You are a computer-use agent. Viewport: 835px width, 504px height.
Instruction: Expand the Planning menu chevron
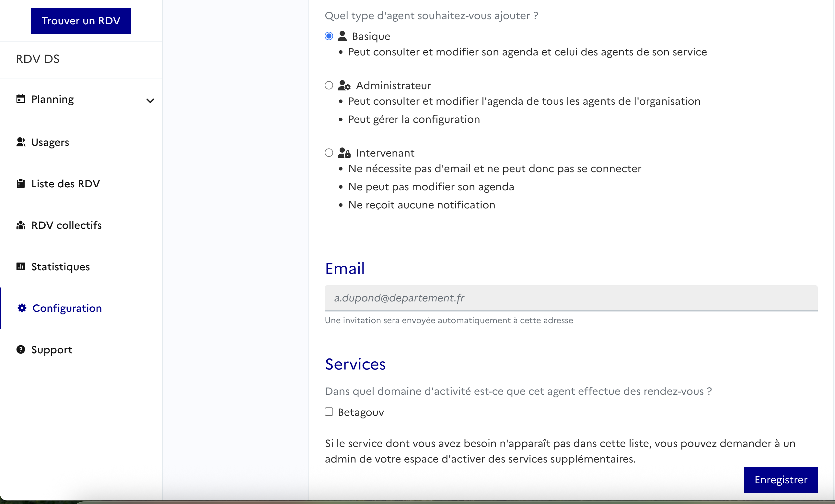pyautogui.click(x=150, y=100)
